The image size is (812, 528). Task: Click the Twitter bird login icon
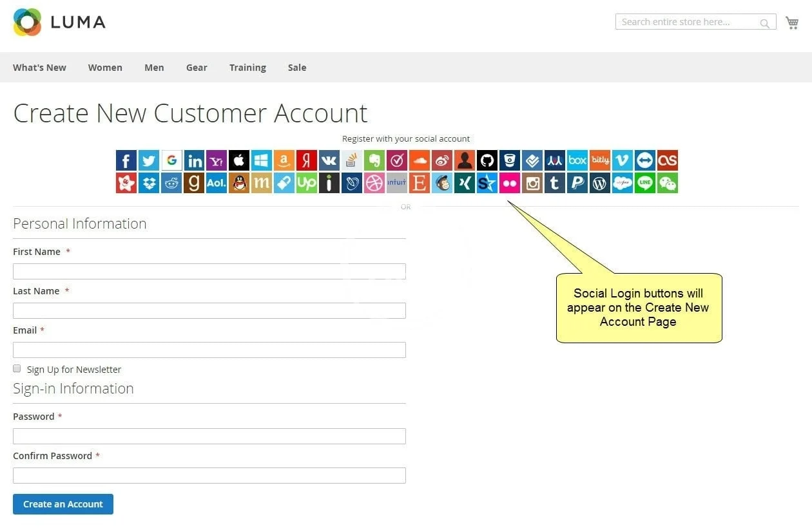tap(149, 160)
